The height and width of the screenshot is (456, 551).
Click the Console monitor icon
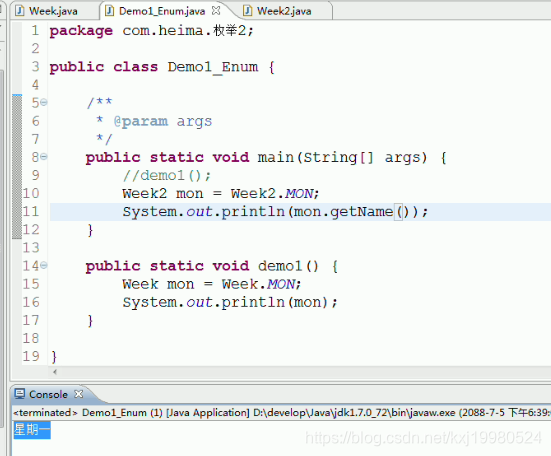(x=20, y=394)
